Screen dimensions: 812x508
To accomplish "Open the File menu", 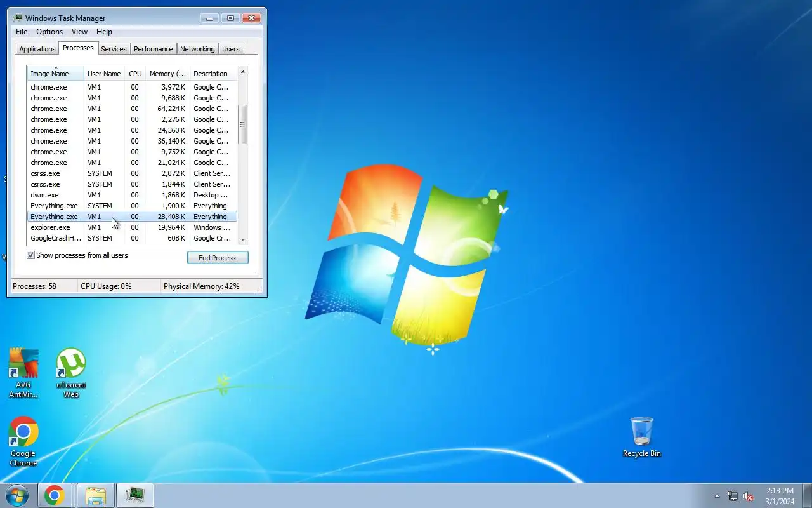I will [x=22, y=32].
